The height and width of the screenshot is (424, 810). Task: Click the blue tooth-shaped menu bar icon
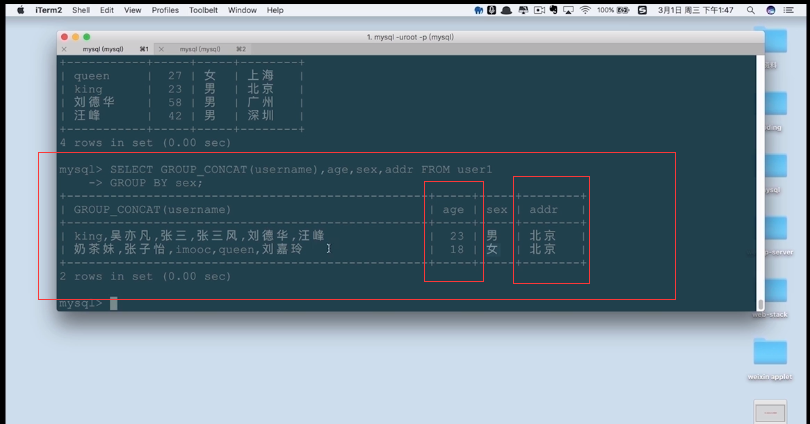coord(479,10)
